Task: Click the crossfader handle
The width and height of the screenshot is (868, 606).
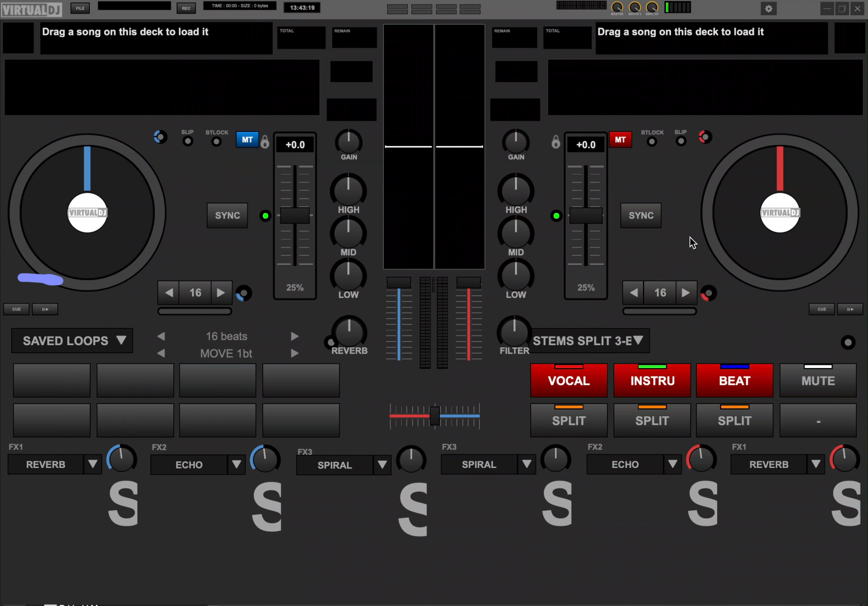Action: pyautogui.click(x=434, y=416)
